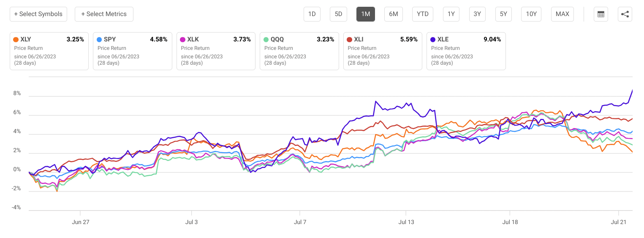Image resolution: width=644 pixels, height=238 pixels.
Task: Click the 4.58% return value
Action: 159,39
